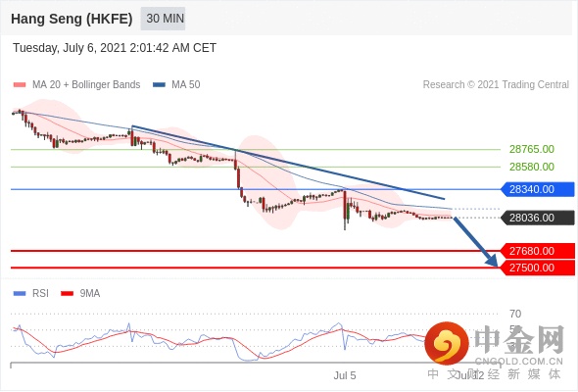Image resolution: width=578 pixels, height=392 pixels.
Task: Click the RSI 70 level label
Action: [515, 315]
